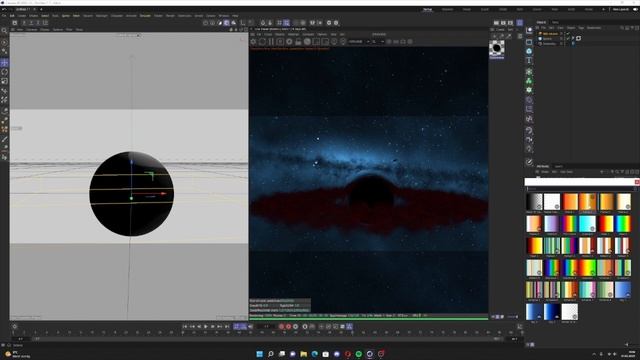Image resolution: width=640 pixels, height=360 pixels.
Task: Switch to the Sculpt layout tab
Action: tap(484, 9)
